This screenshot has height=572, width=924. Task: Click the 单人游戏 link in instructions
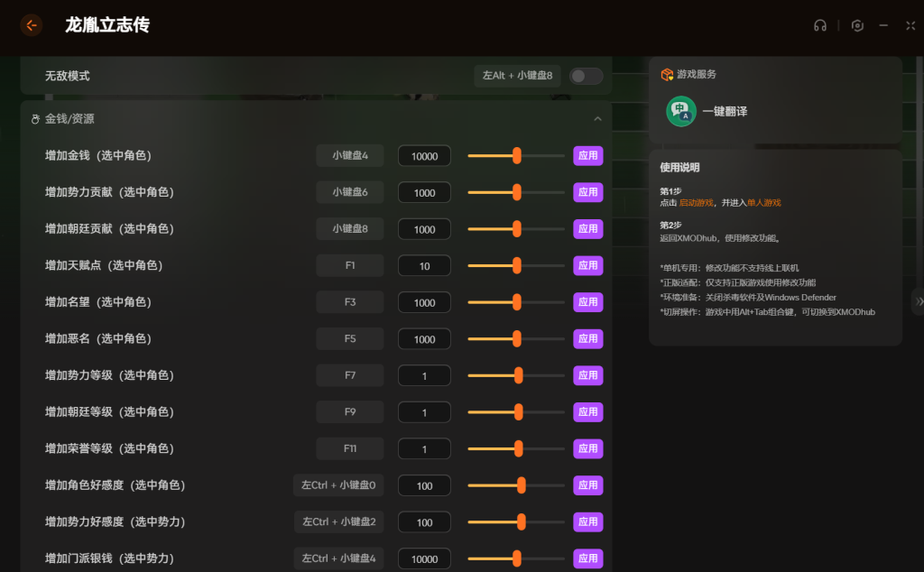click(763, 203)
